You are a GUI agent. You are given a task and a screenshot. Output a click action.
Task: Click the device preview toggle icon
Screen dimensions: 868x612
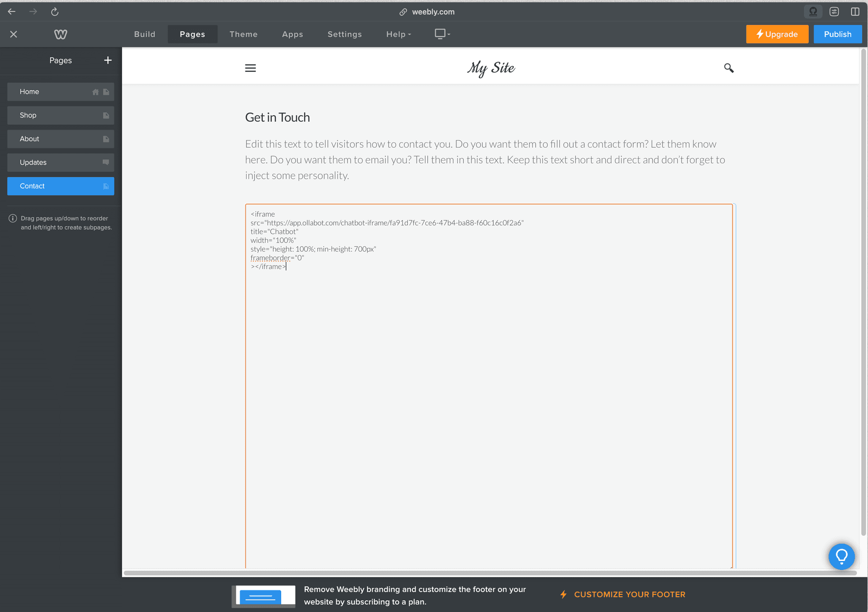pyautogui.click(x=441, y=34)
